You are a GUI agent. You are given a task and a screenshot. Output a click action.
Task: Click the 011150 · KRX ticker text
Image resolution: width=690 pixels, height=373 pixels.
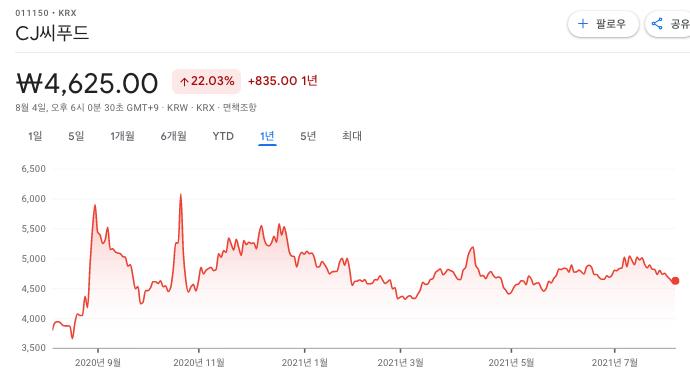coord(46,13)
